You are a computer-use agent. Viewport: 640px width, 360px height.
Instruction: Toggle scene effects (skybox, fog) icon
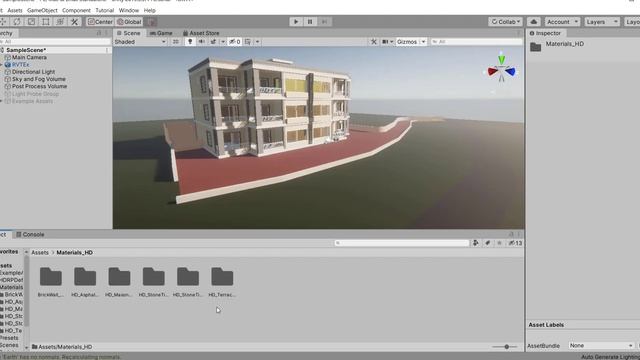213,42
